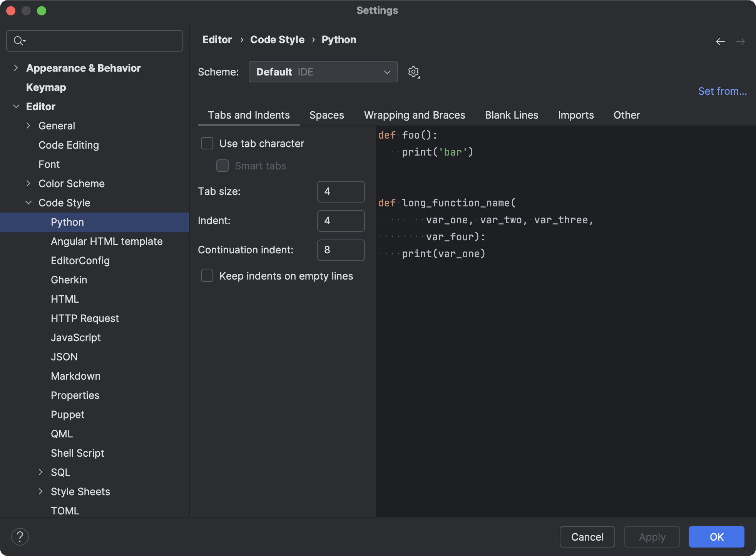Screen dimensions: 756x556
Task: Select JavaScript in the Code Style tree
Action: pos(75,337)
